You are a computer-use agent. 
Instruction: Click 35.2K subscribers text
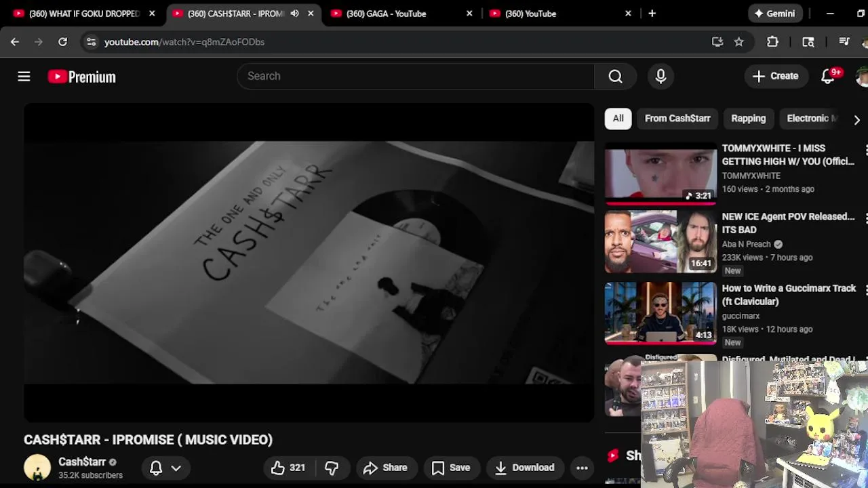point(90,475)
